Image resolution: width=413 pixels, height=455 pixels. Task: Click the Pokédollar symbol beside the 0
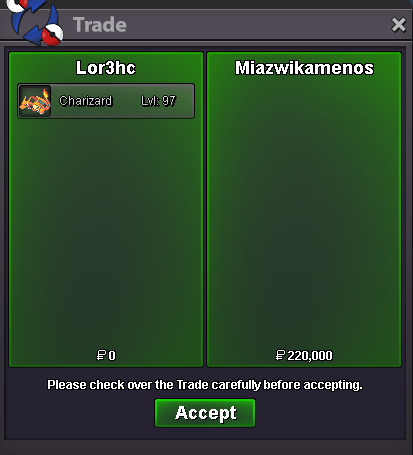(x=101, y=355)
